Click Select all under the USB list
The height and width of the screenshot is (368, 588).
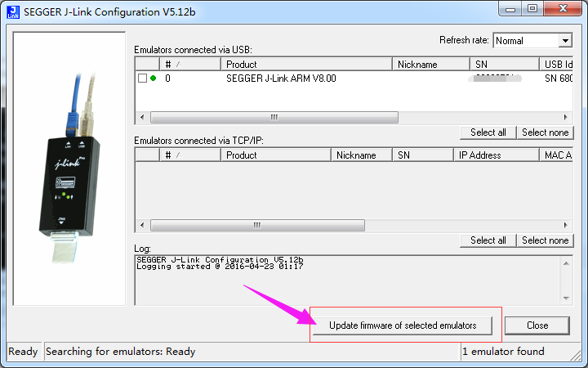pyautogui.click(x=488, y=132)
